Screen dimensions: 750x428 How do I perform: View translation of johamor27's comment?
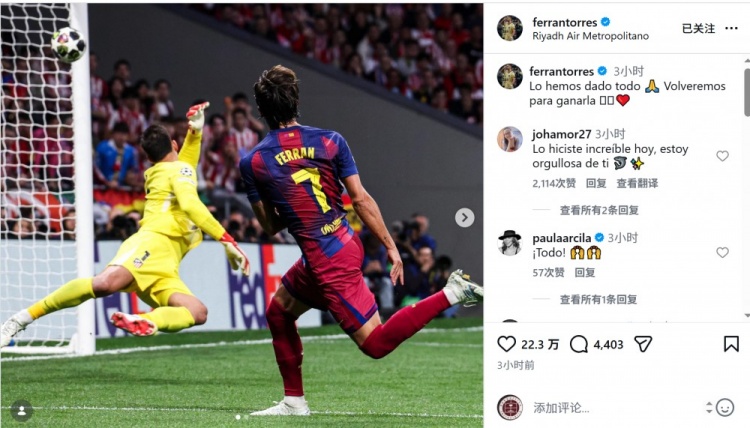pyautogui.click(x=637, y=183)
